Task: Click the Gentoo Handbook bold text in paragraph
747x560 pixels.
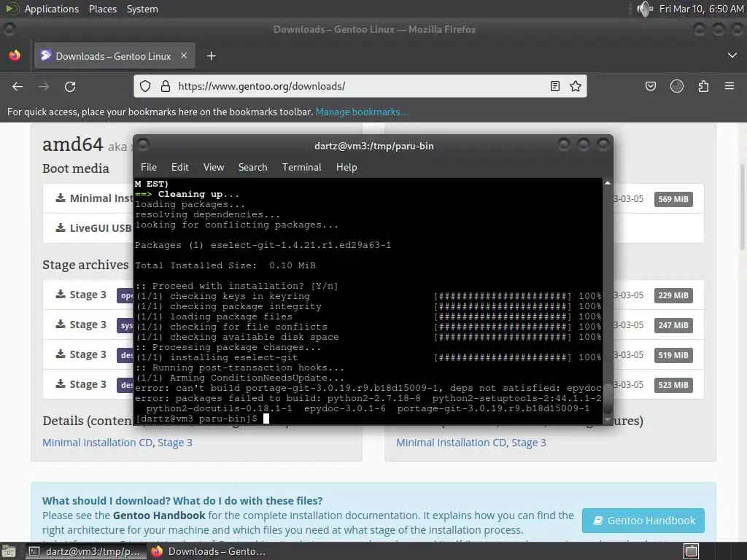Action: coord(159,516)
